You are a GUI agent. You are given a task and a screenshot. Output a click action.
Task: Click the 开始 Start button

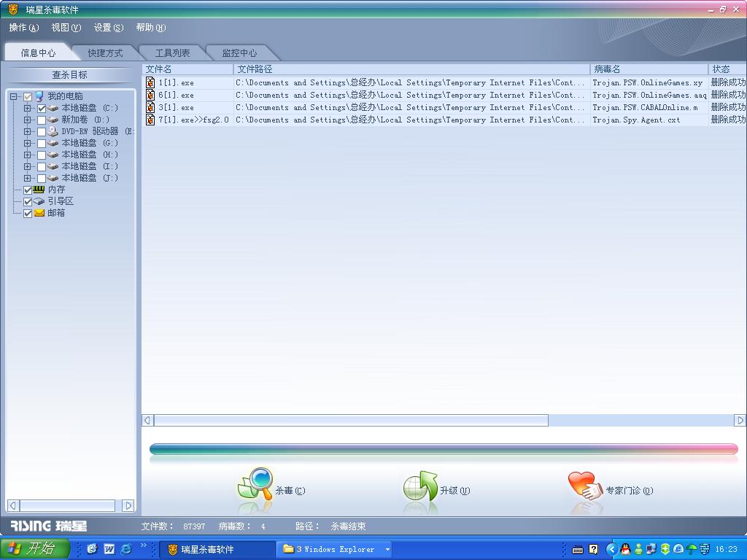pos(35,549)
